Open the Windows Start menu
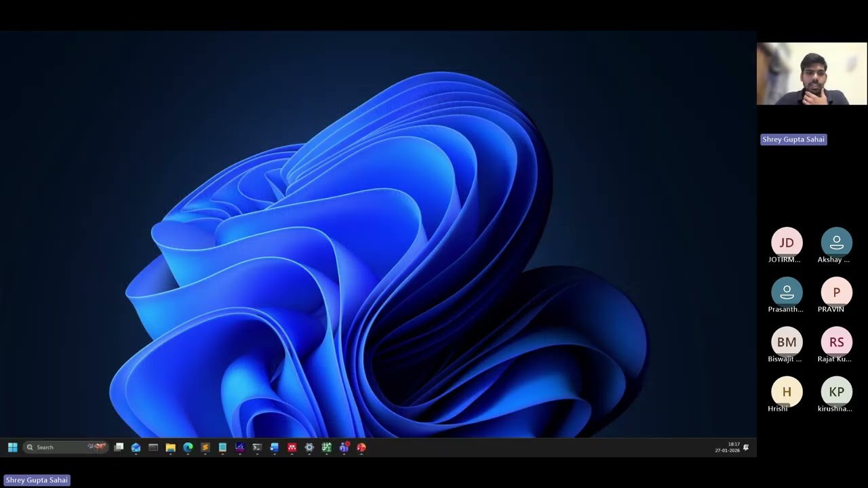The height and width of the screenshot is (488, 868). (x=12, y=447)
